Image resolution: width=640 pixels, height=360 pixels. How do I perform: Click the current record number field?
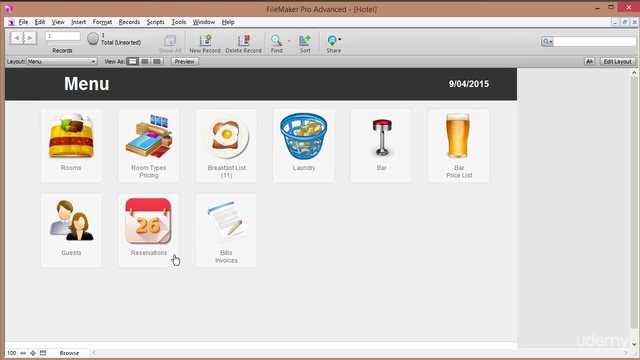point(62,36)
